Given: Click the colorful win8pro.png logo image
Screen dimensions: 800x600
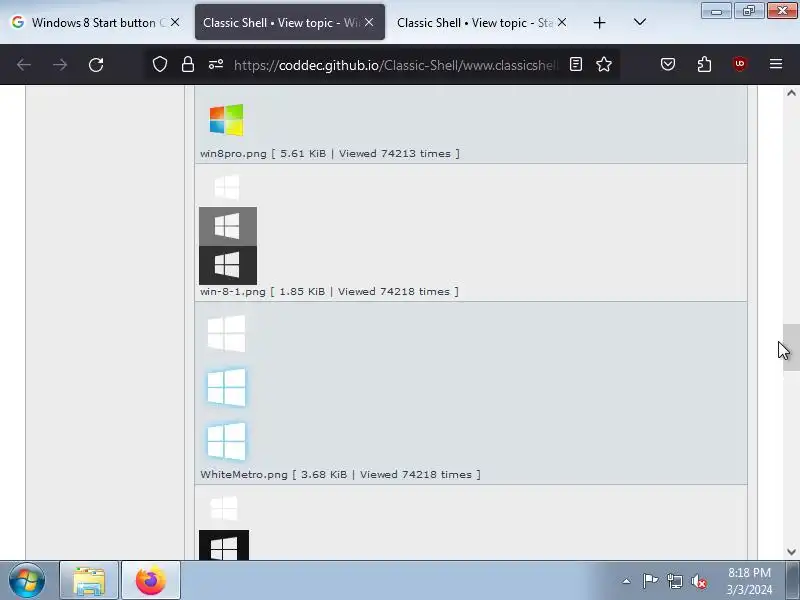Looking at the screenshot, I should (x=227, y=120).
